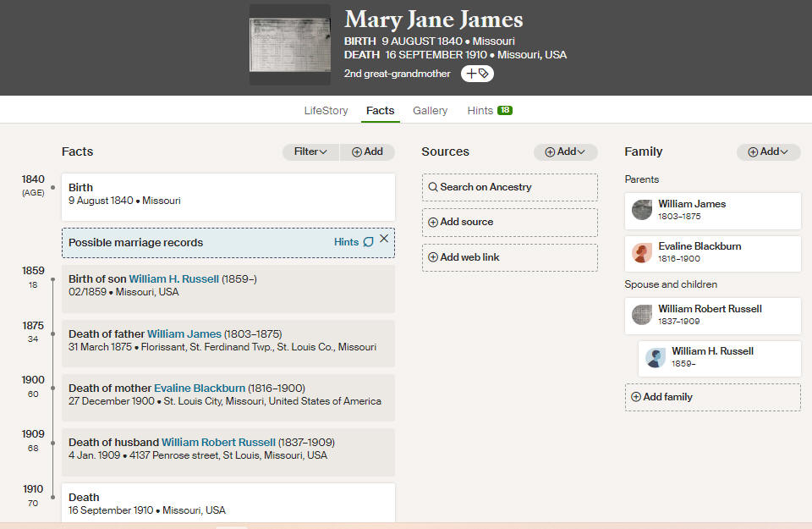Open the Gallery tab

[430, 110]
